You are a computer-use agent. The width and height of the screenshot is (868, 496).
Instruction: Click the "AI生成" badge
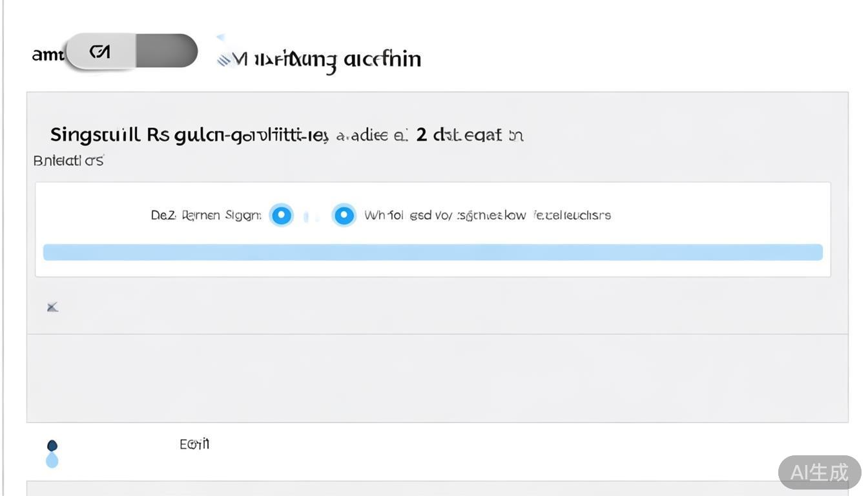coord(819,472)
